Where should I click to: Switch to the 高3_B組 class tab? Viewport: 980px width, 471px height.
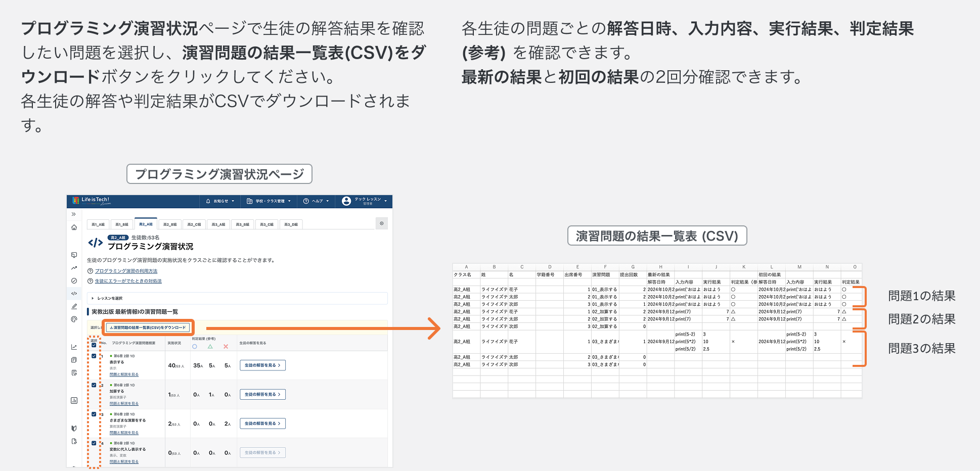[x=243, y=224]
